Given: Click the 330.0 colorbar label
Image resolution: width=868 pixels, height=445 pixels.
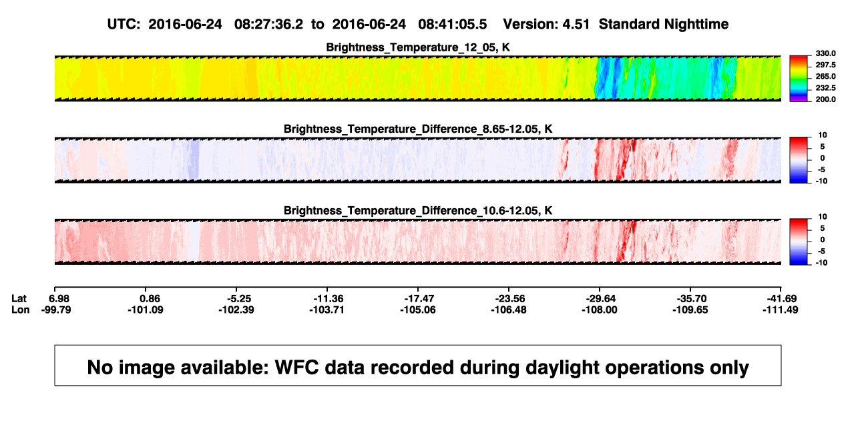Looking at the screenshot, I should point(825,53).
